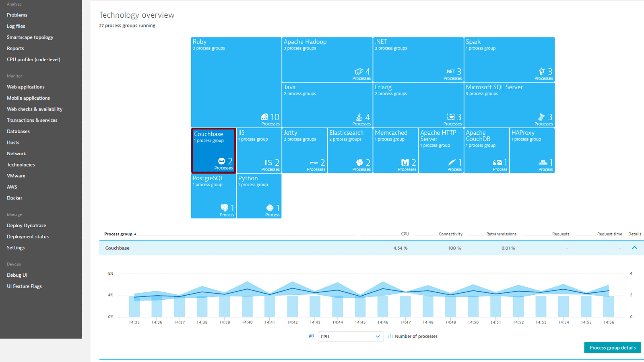Open Deployment status page
Image resolution: width=644 pixels, height=362 pixels.
[27, 237]
